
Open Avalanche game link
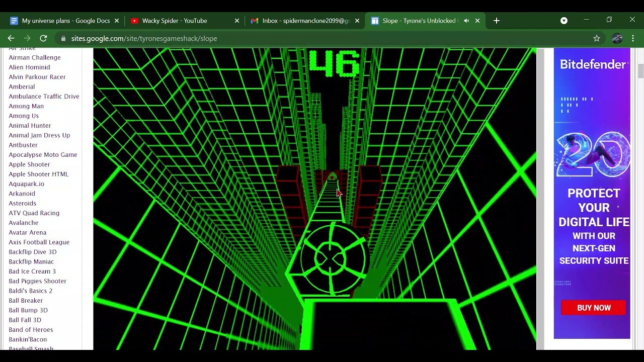pyautogui.click(x=23, y=223)
